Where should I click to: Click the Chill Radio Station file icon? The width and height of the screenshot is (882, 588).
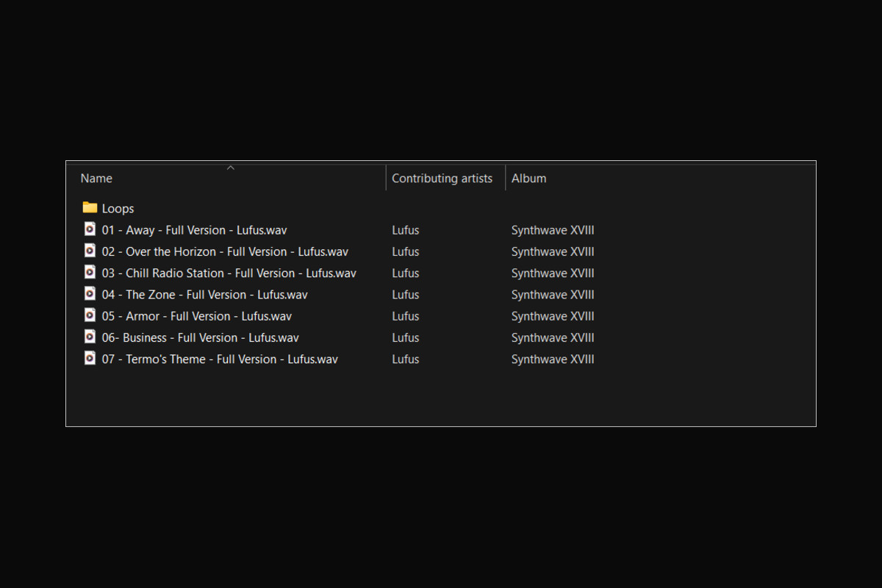tap(90, 273)
